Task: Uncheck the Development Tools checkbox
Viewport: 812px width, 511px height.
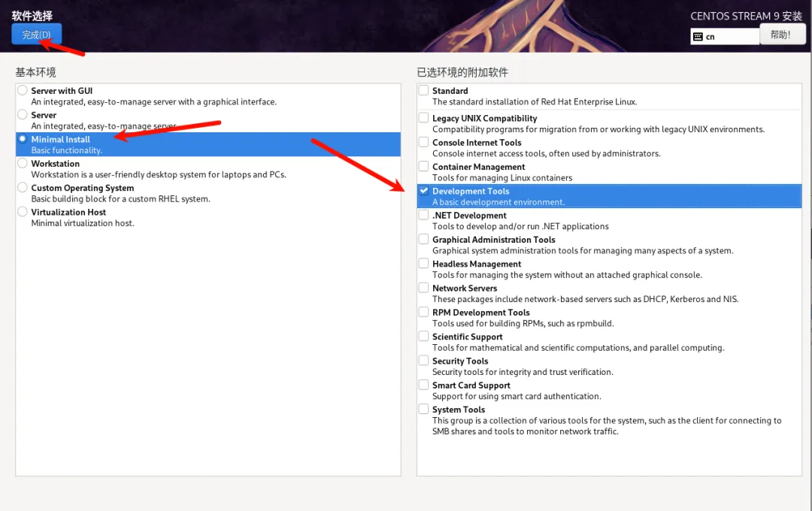Action: [423, 191]
